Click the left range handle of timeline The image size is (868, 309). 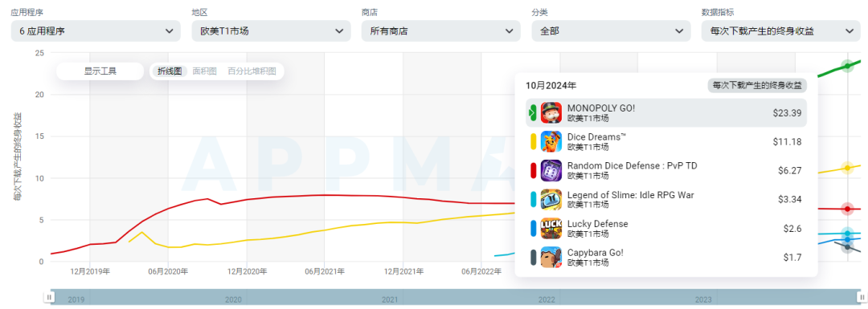coord(49,298)
